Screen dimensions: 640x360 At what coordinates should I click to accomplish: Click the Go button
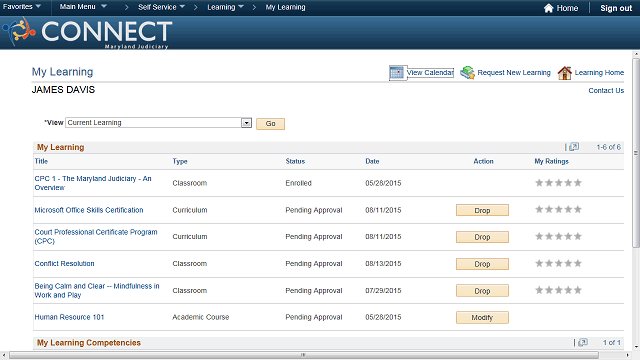270,124
